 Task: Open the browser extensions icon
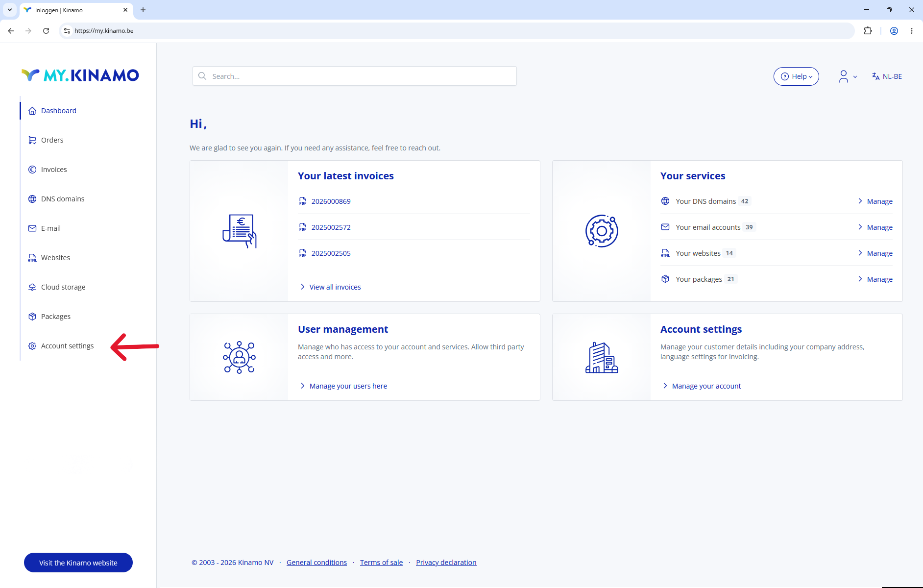pyautogui.click(x=868, y=31)
